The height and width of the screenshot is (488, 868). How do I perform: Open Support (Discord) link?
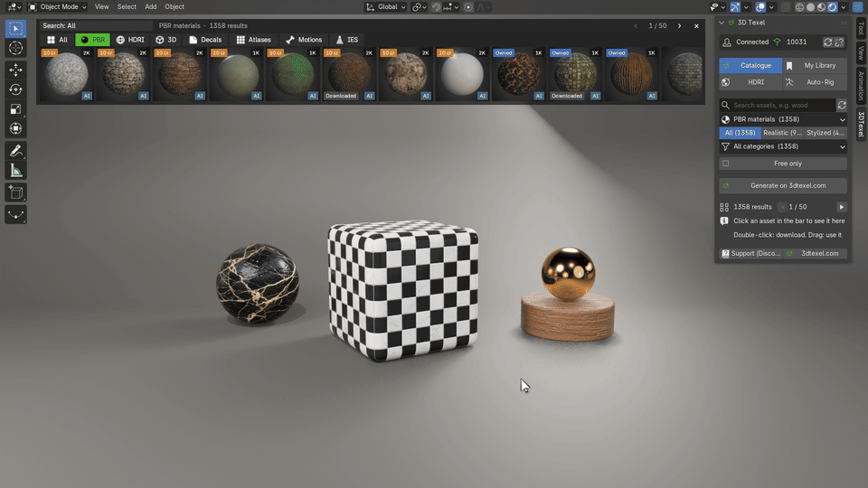(x=750, y=253)
